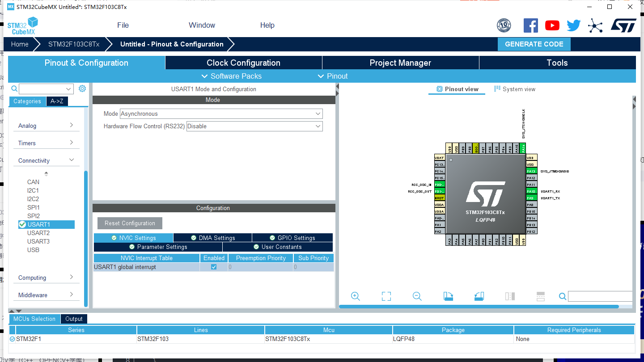The height and width of the screenshot is (362, 644).
Task: Click the peripheral search magnifier in left panel
Action: (14, 88)
